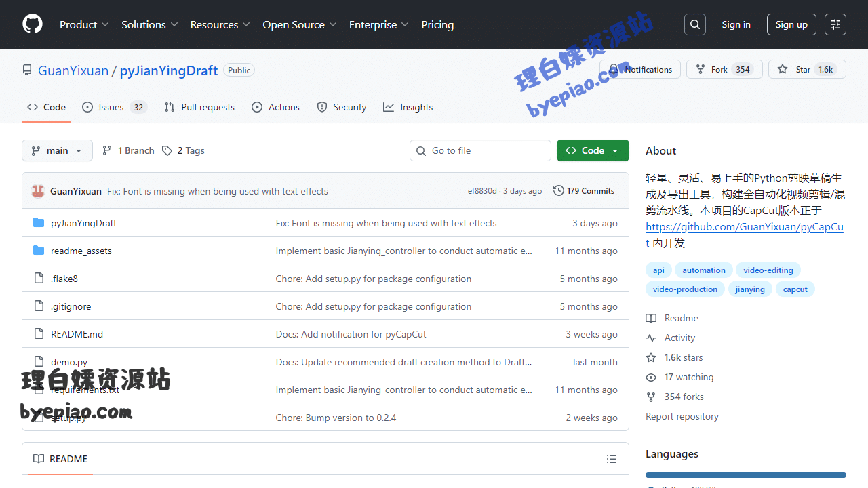Select the api topic tag
This screenshot has width=868, height=488.
coord(658,270)
